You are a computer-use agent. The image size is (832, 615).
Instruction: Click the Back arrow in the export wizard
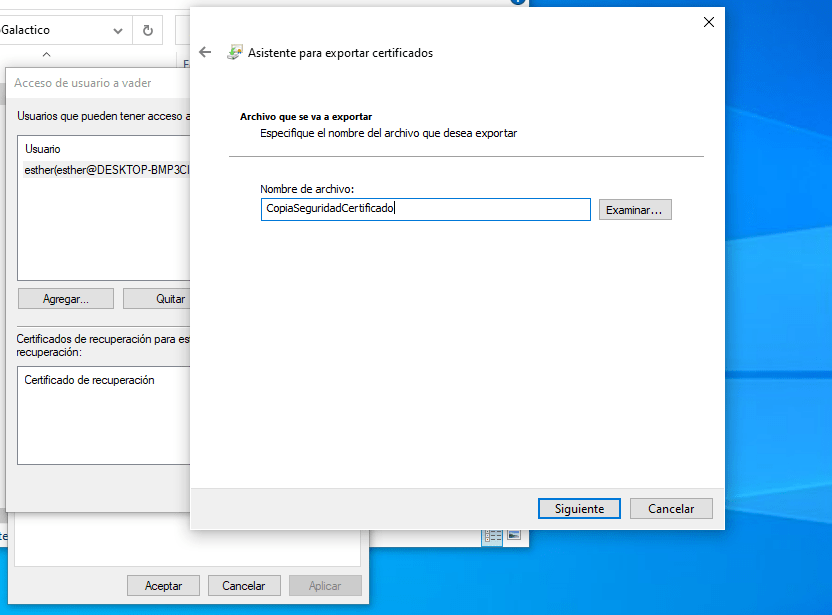coord(205,51)
